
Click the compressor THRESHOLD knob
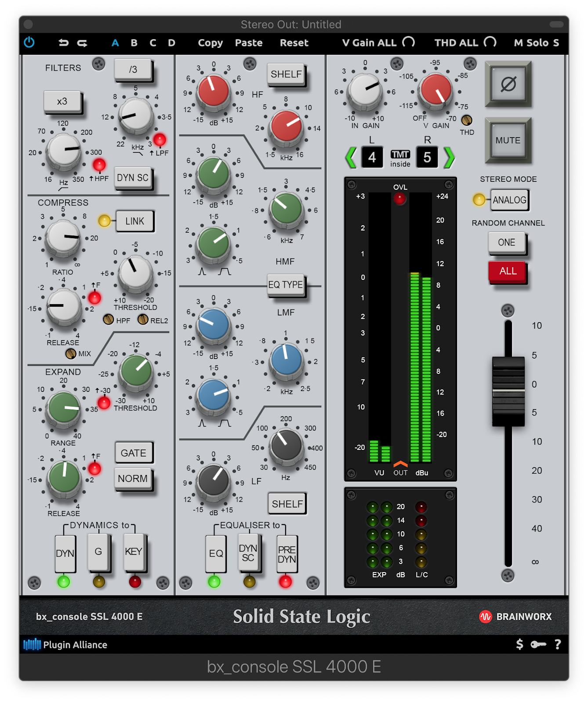[136, 272]
